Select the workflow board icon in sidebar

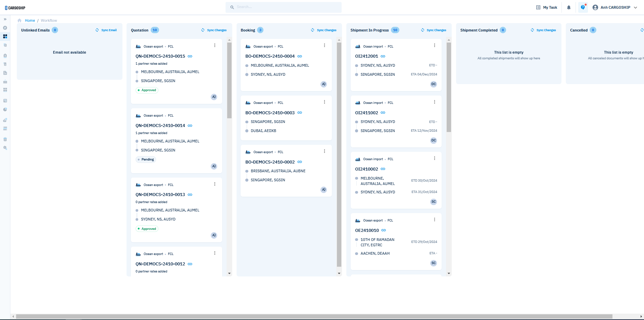(x=5, y=36)
